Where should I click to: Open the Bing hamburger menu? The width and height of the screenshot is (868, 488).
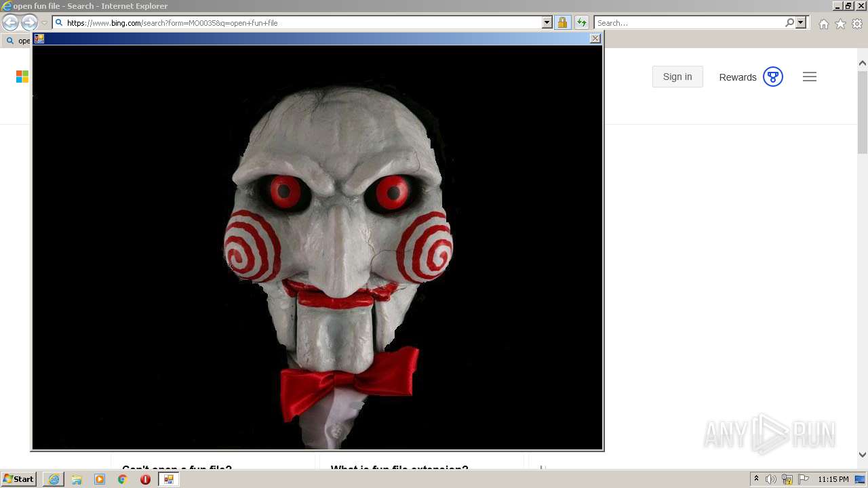(x=810, y=77)
